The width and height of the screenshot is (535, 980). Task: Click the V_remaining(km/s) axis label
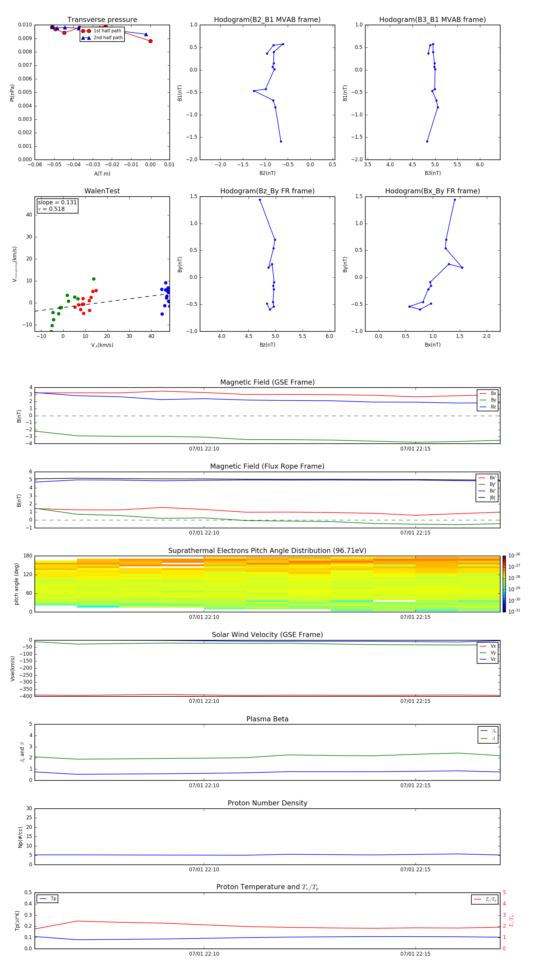15,264
